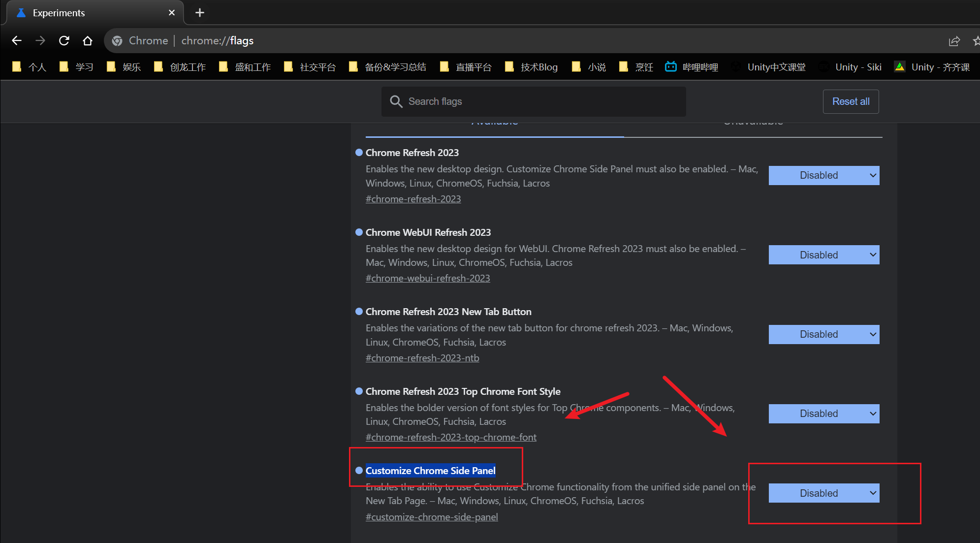Click the Customize Chrome Side Panel title
Viewport: 980px width, 543px height.
point(430,471)
